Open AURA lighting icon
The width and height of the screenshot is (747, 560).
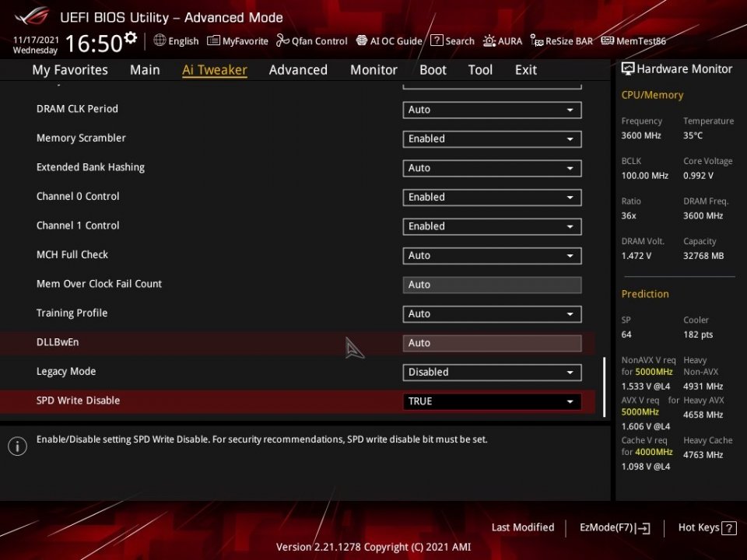(489, 41)
